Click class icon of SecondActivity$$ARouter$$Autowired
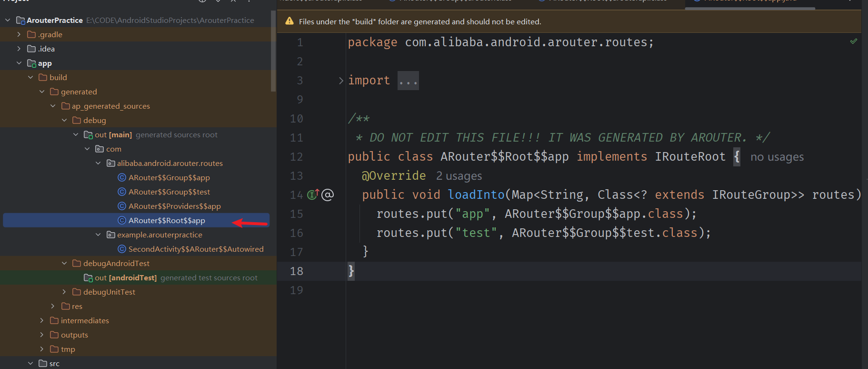 [122, 249]
